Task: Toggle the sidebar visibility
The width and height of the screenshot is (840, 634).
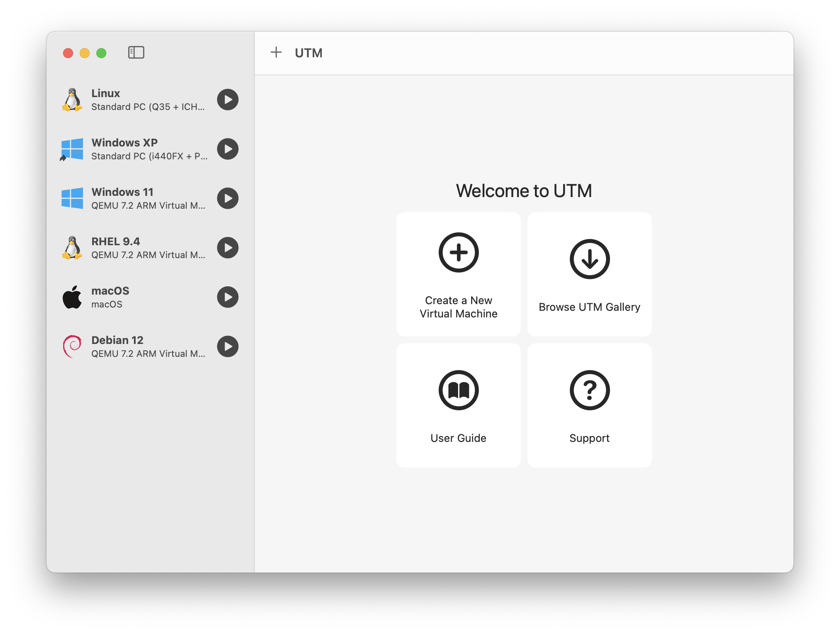Action: 136,53
